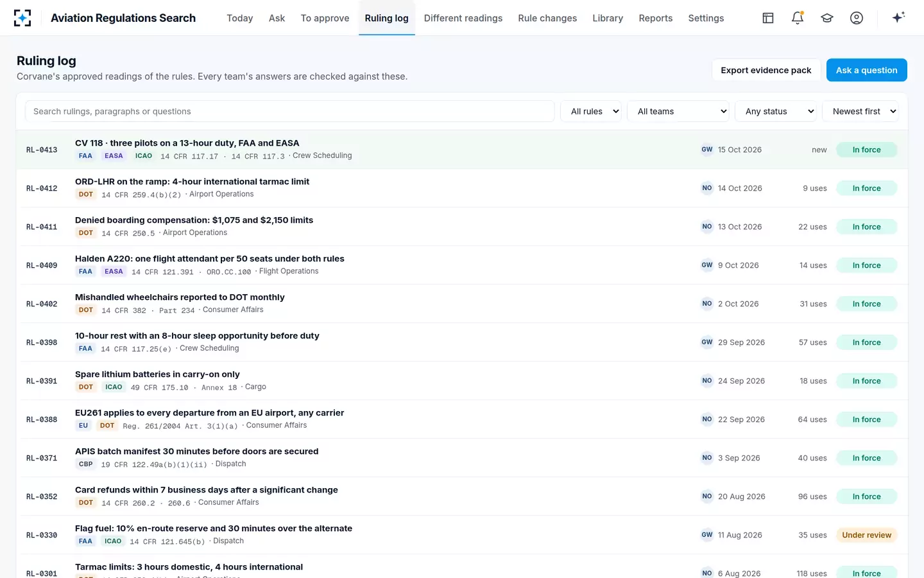Screen dimensions: 924x578
Task: Open the user profile icon
Action: pyautogui.click(x=857, y=18)
